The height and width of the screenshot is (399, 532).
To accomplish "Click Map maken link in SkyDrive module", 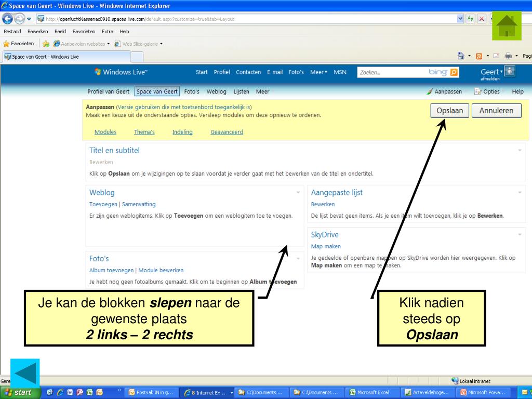I will tap(326, 246).
